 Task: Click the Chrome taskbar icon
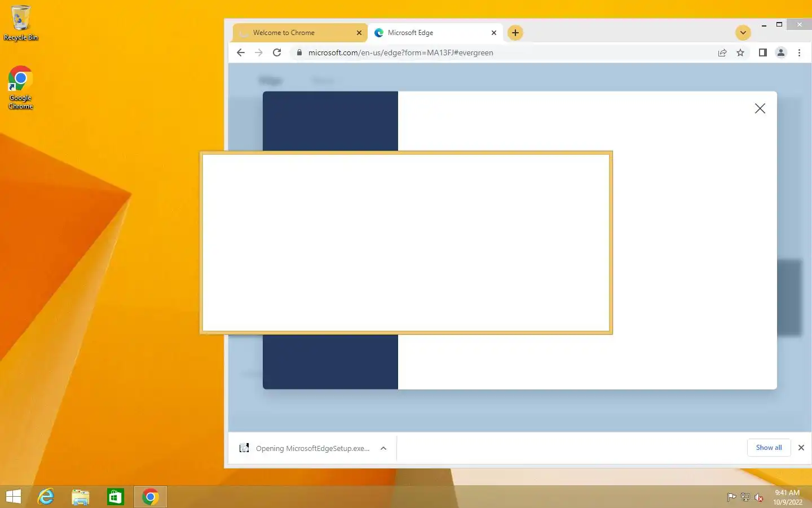[150, 497]
